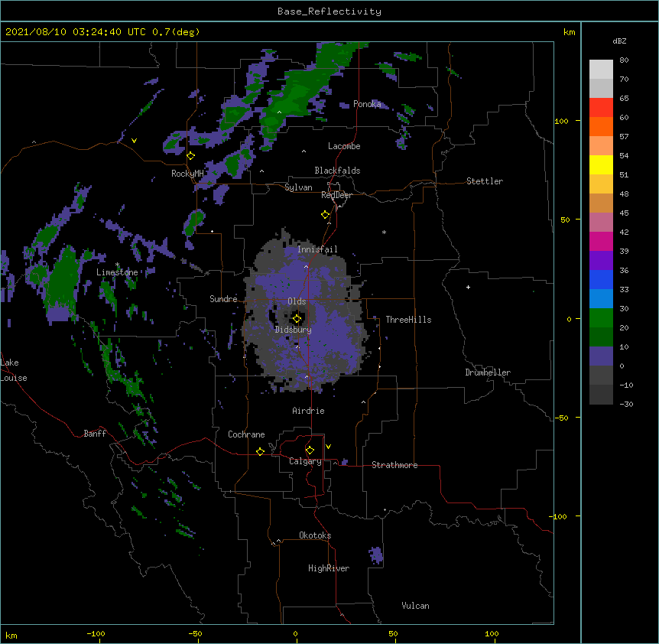Click the Lacombe label
The width and height of the screenshot is (659, 644).
pos(344,146)
